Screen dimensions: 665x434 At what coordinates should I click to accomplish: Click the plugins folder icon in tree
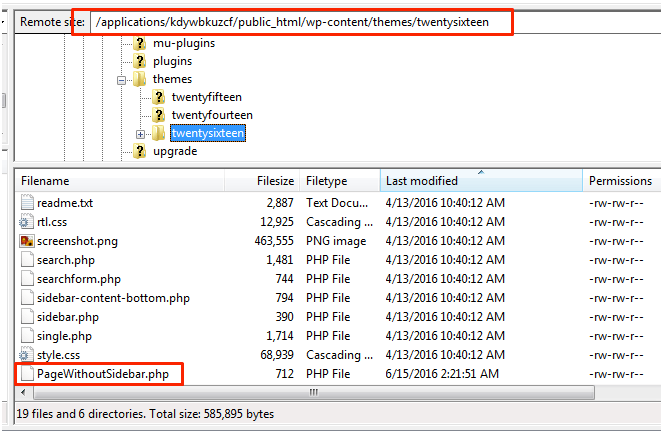(140, 61)
